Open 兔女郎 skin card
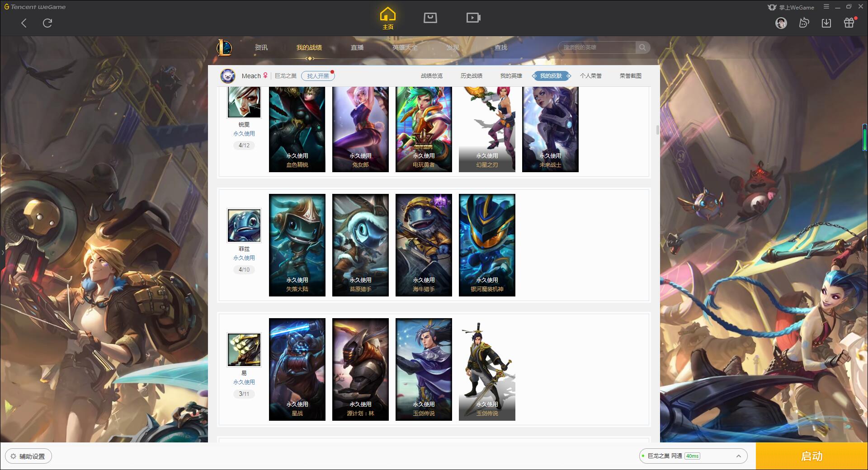The width and height of the screenshot is (868, 470). tap(360, 129)
